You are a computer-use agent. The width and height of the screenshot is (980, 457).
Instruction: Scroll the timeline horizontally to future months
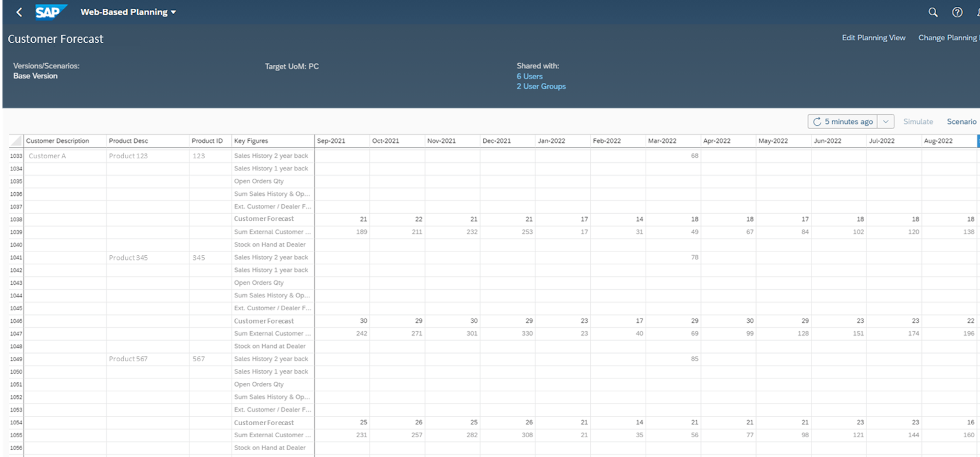977,141
